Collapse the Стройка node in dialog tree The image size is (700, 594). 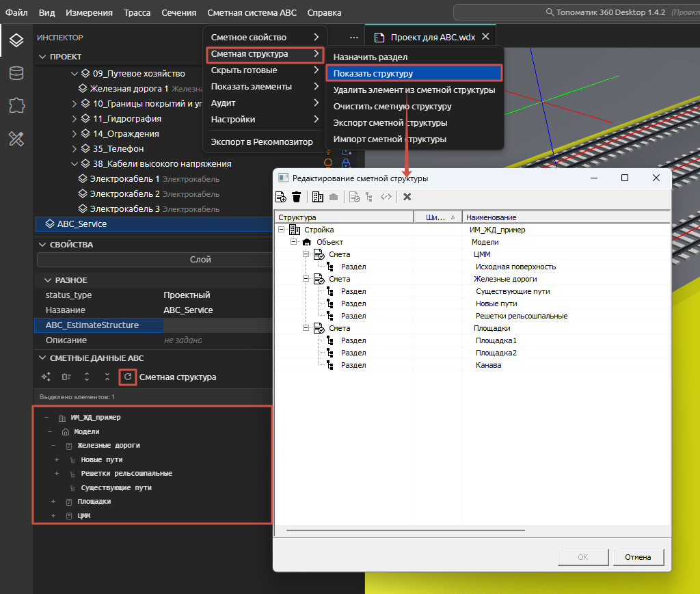pos(281,230)
